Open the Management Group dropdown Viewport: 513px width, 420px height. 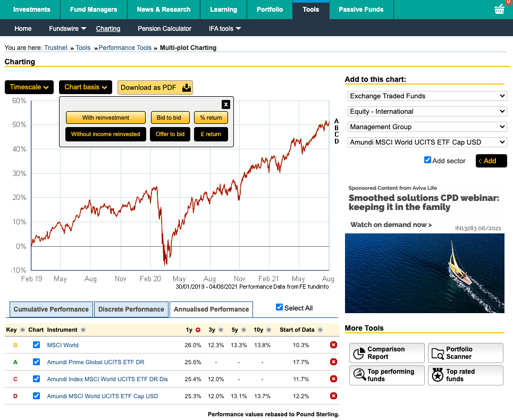click(x=427, y=127)
